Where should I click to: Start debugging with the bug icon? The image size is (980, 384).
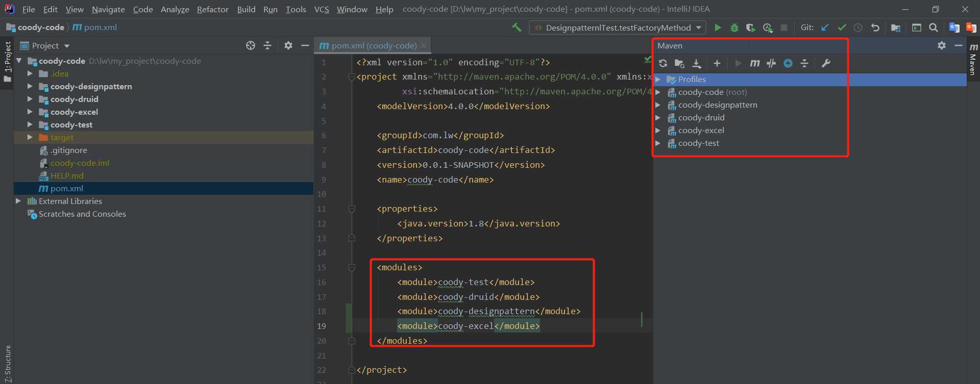734,28
